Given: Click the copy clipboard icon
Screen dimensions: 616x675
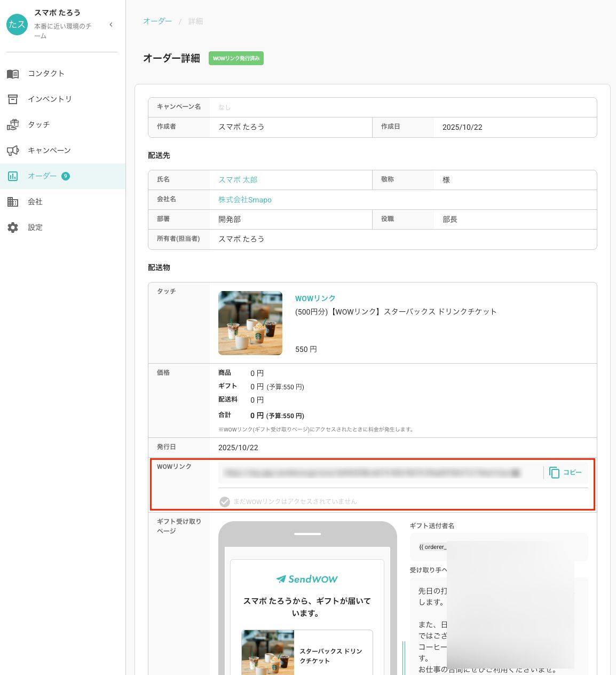Looking at the screenshot, I should click(x=555, y=473).
